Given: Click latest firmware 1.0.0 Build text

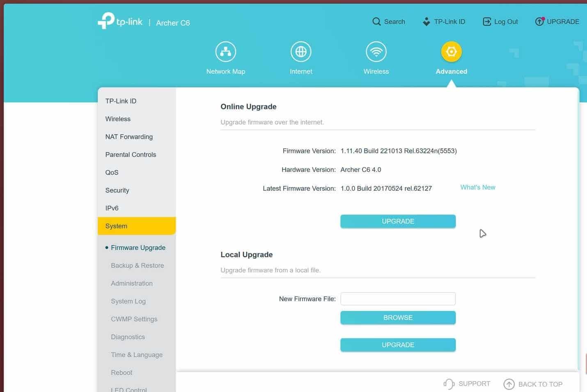Looking at the screenshot, I should coord(386,189).
